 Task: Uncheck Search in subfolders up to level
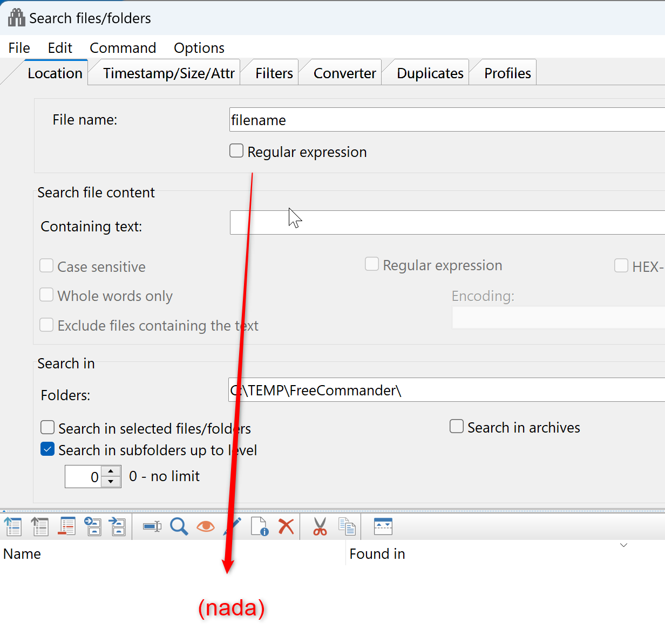47,449
